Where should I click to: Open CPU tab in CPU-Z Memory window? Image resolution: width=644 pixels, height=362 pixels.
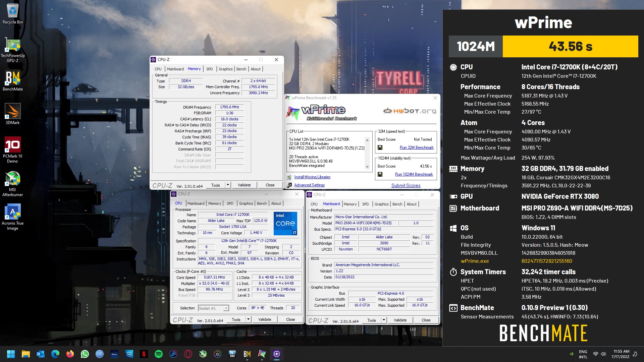coord(158,69)
